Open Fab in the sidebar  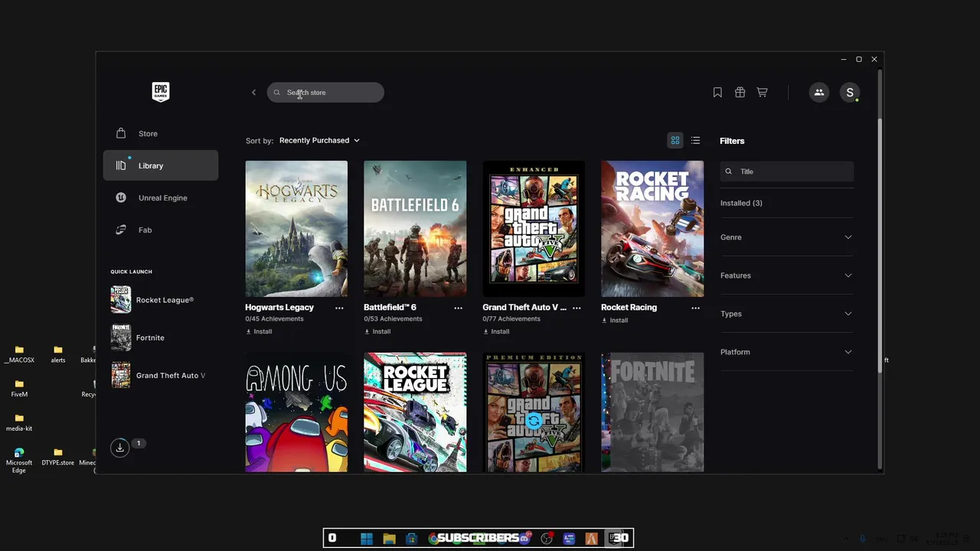coord(161,230)
